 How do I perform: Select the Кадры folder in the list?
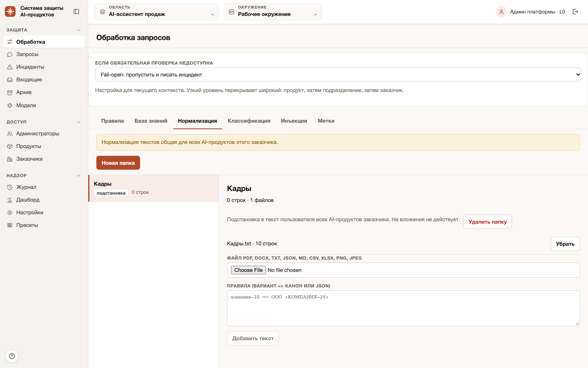(x=154, y=188)
